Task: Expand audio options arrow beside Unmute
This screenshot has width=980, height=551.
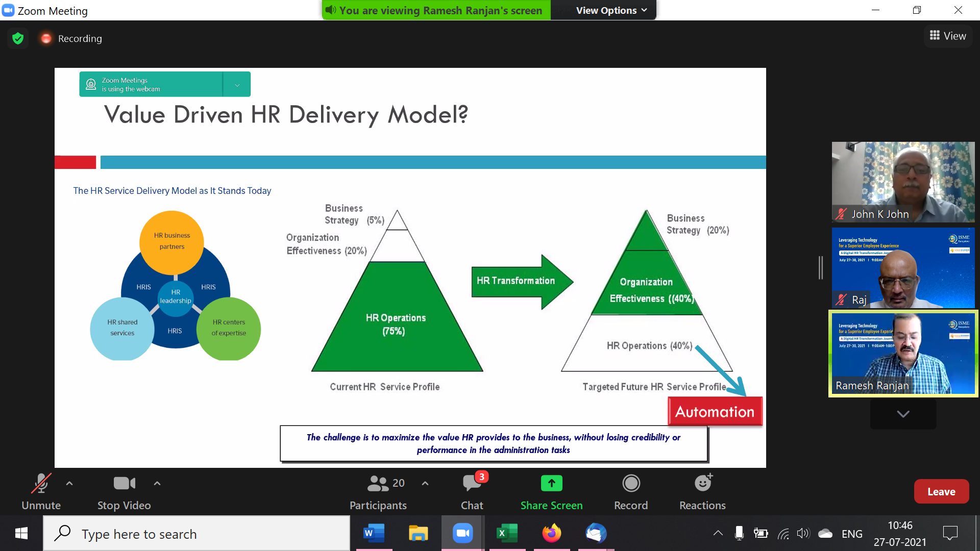Action: 69,483
